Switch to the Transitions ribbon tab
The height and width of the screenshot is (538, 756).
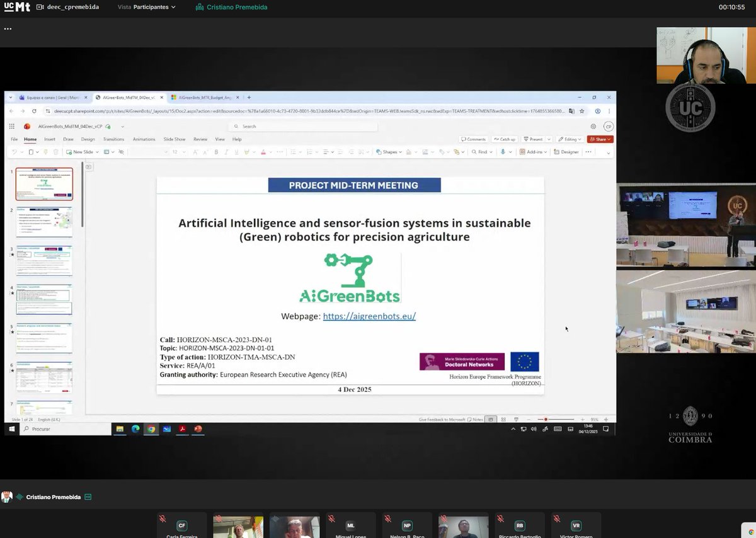pos(113,139)
